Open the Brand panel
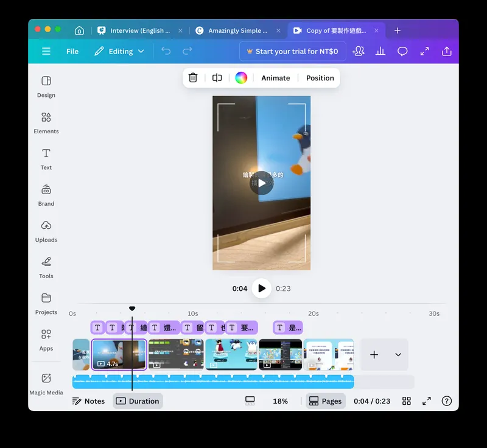This screenshot has height=448, width=487. point(46,195)
